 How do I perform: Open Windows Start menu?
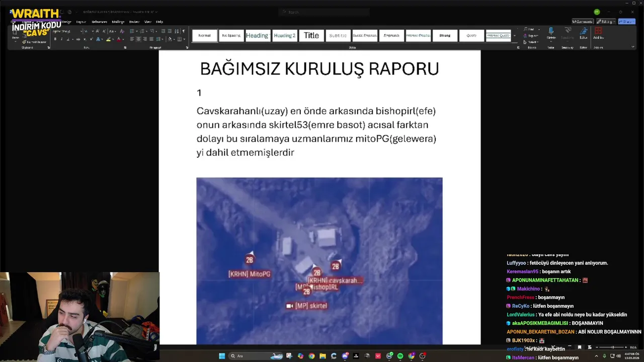[x=222, y=356]
